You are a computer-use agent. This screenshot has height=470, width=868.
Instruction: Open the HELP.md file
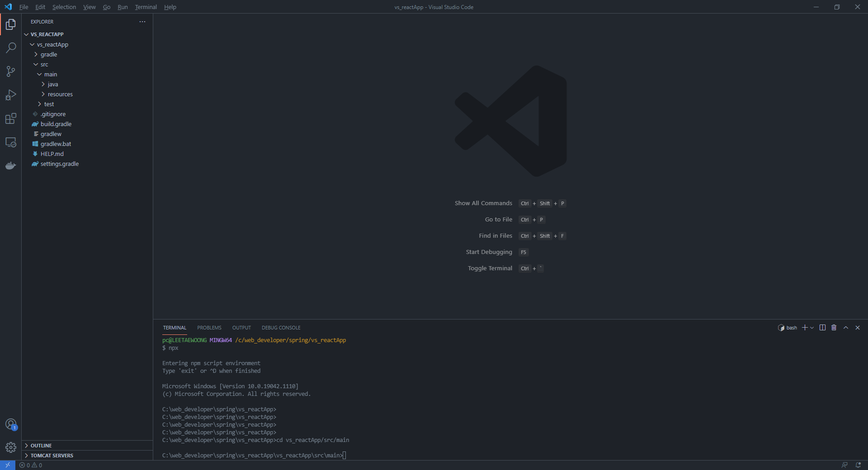pos(87,154)
